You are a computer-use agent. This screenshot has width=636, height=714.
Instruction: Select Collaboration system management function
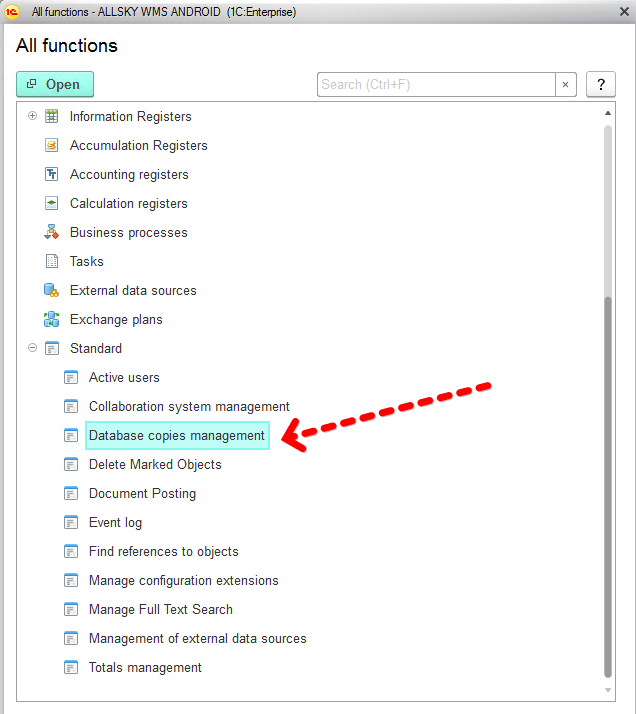tap(189, 406)
